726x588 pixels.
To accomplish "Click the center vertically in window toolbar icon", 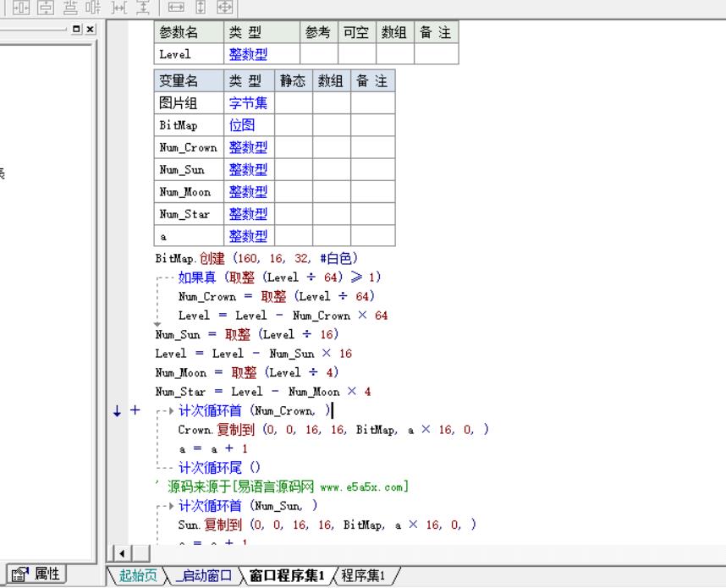I will 46,7.
